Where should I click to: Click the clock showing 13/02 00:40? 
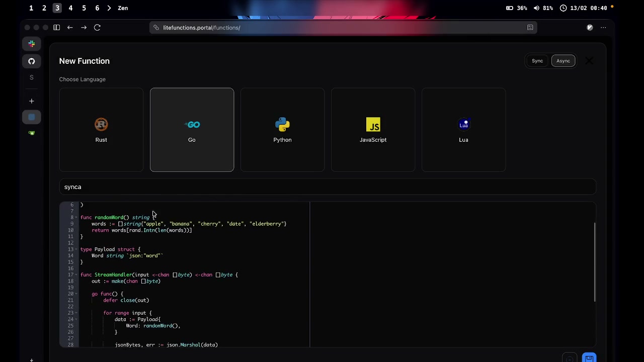pos(583,8)
